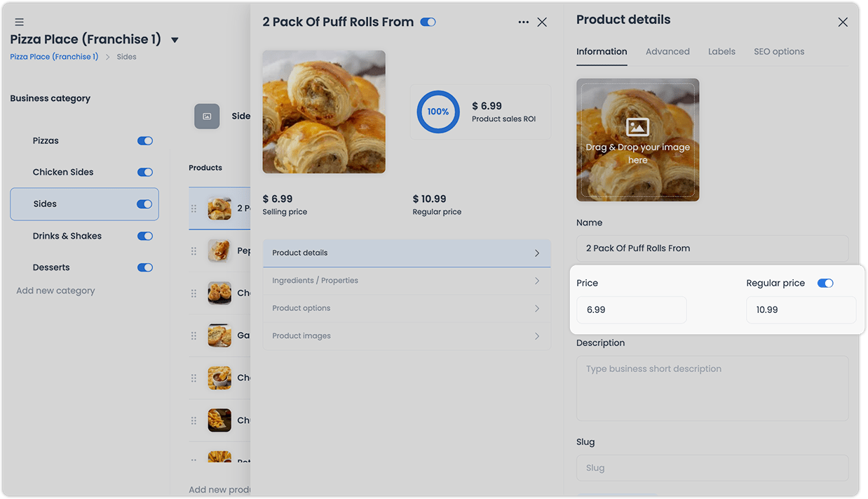Open the third product thumbnail in the list
Screen dimensions: 868x499
click(219, 293)
